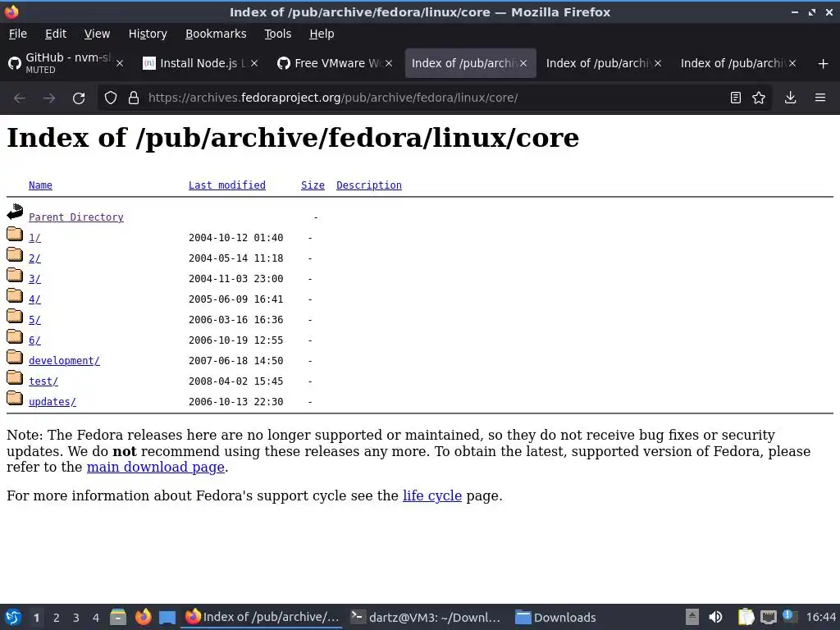Reload the current page
Screen dimensions: 840x630
[x=79, y=98]
